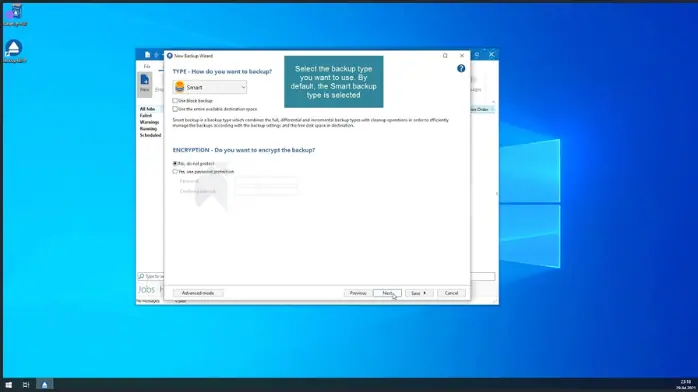Image resolution: width=698 pixels, height=392 pixels.
Task: Click the Advanced mode button
Action: [198, 293]
